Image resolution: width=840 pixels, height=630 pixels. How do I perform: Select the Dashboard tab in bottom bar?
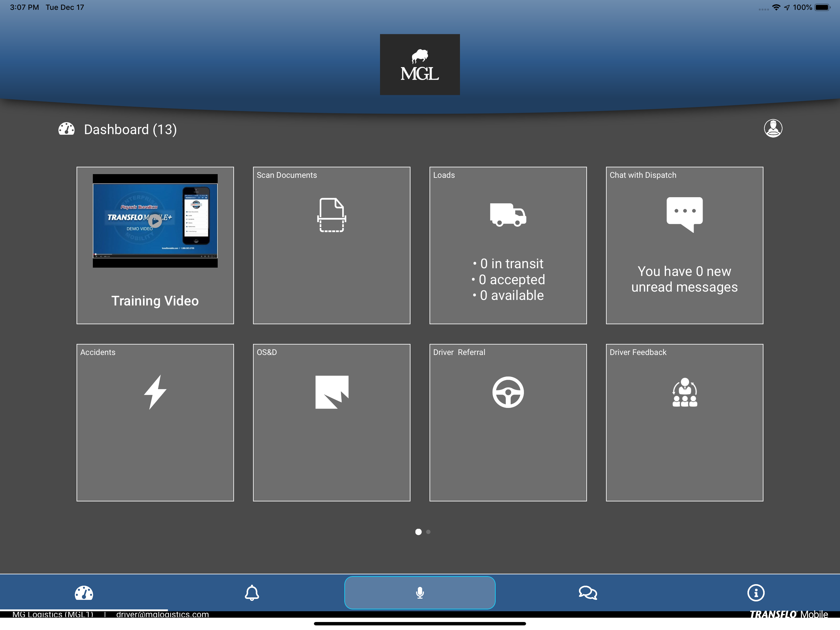(x=84, y=593)
